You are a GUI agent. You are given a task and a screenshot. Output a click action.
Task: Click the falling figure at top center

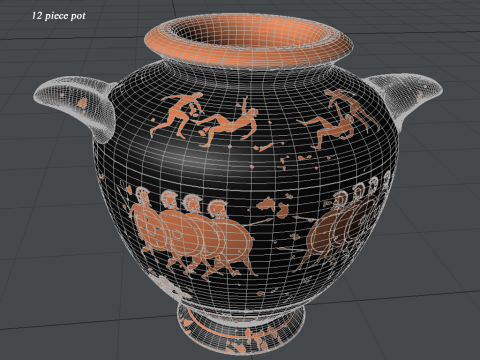point(230,123)
